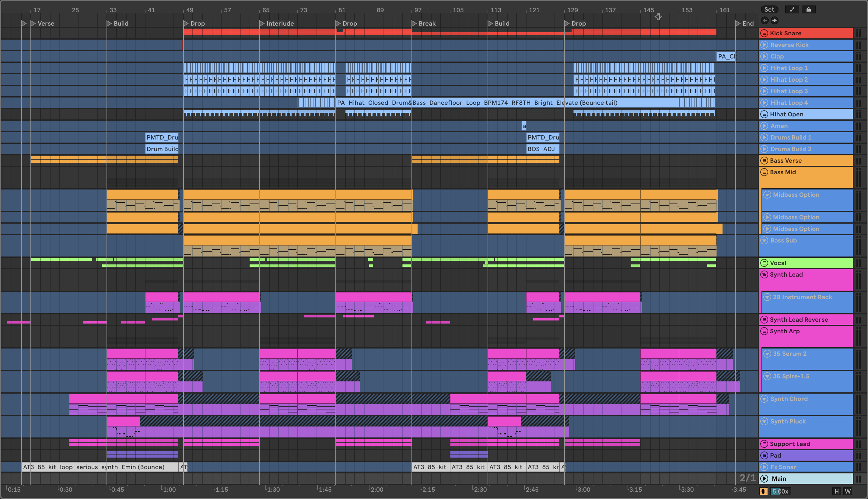
Task: Select the Break locator marker
Action: [x=414, y=23]
